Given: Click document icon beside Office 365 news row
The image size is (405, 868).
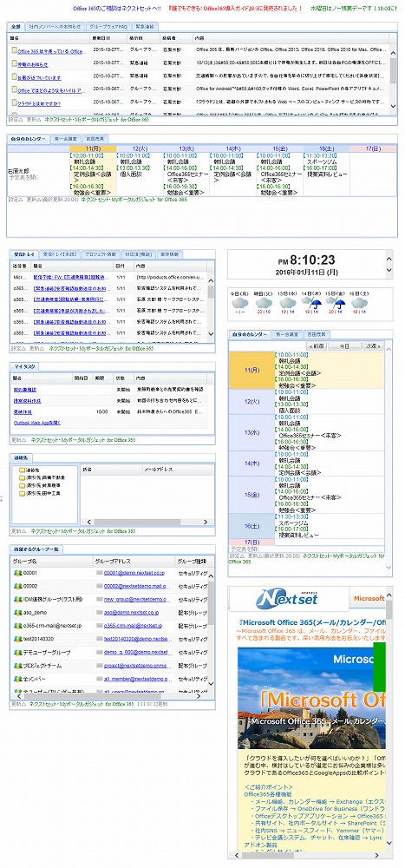Looking at the screenshot, I should pos(14,51).
